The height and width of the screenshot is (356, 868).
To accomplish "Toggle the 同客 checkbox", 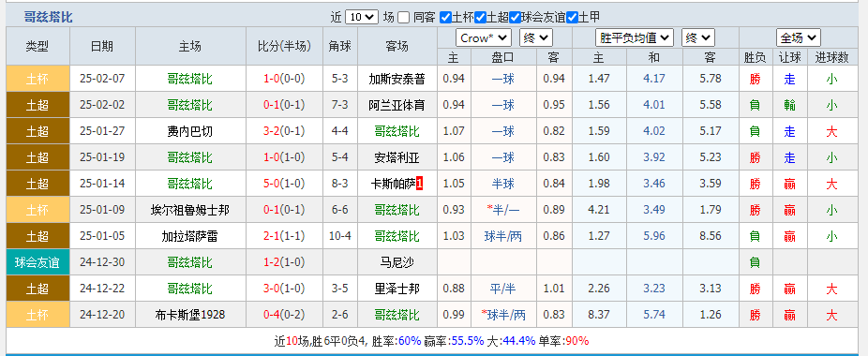I will [x=404, y=17].
